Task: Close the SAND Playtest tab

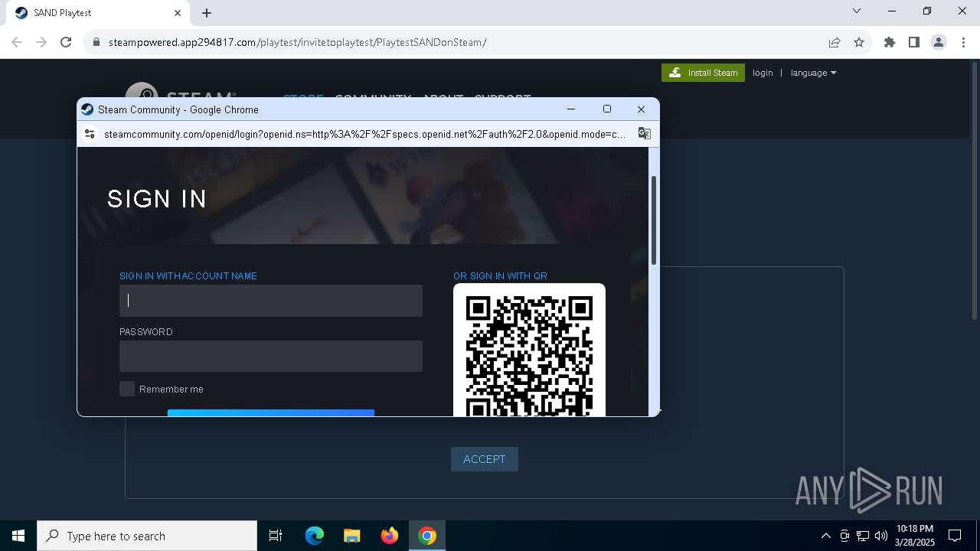Action: click(178, 13)
